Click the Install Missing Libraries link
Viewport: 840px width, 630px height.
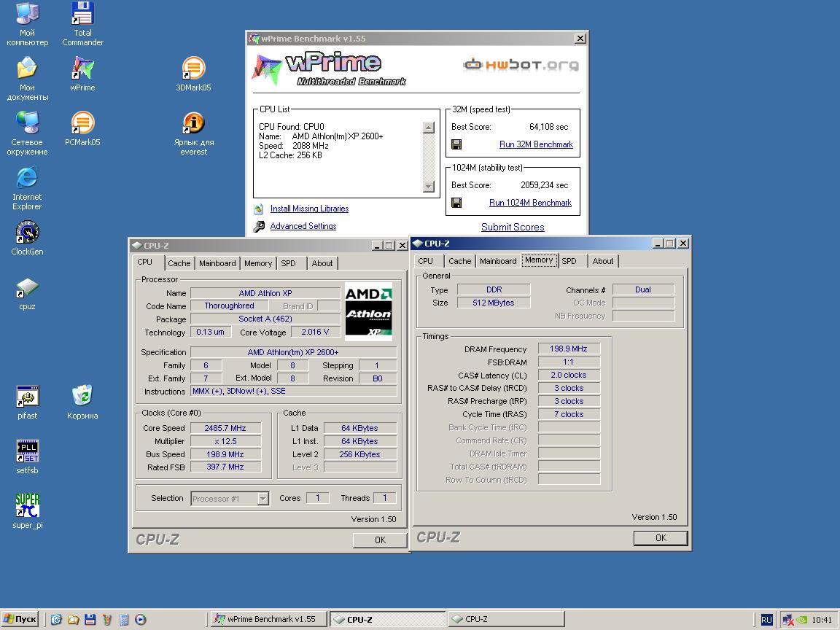tap(310, 209)
